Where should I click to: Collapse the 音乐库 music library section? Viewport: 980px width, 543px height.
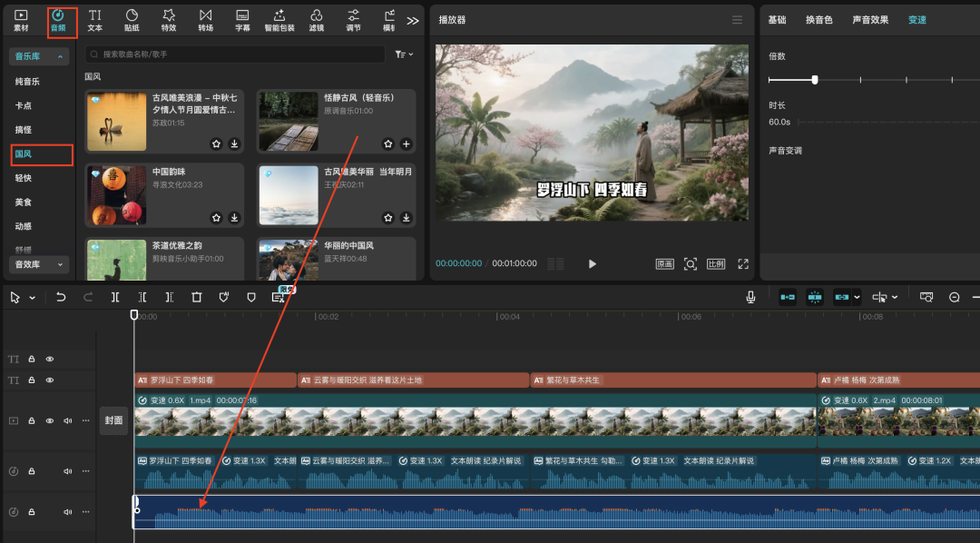pyautogui.click(x=39, y=56)
